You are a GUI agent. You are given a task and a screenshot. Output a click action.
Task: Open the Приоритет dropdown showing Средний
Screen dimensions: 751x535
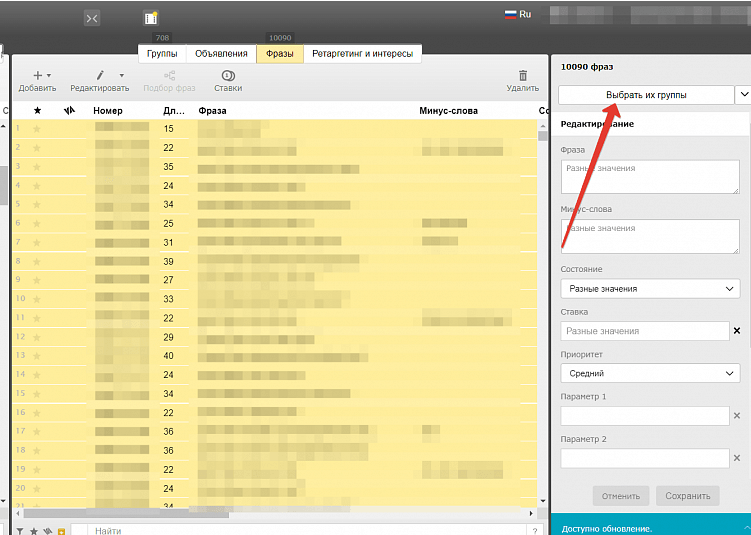(650, 373)
